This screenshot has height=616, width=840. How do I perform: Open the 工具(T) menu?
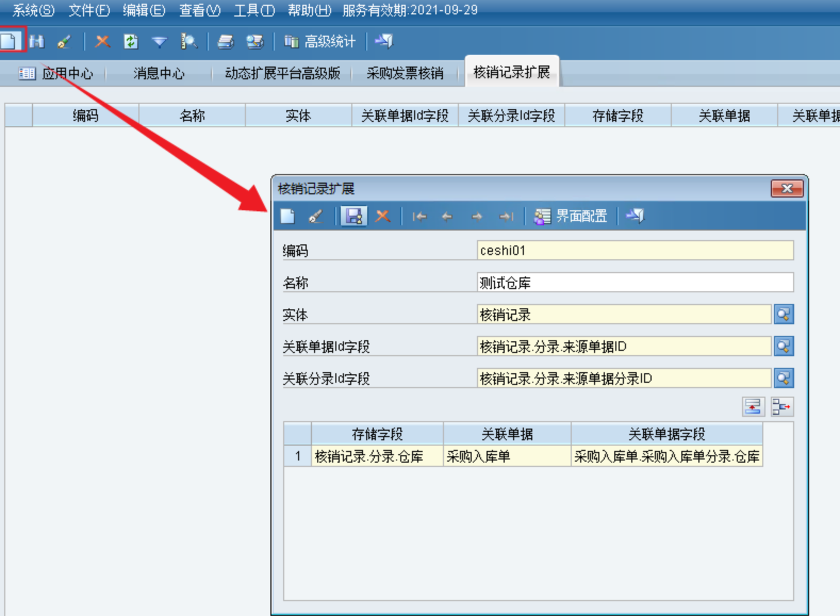coord(254,10)
